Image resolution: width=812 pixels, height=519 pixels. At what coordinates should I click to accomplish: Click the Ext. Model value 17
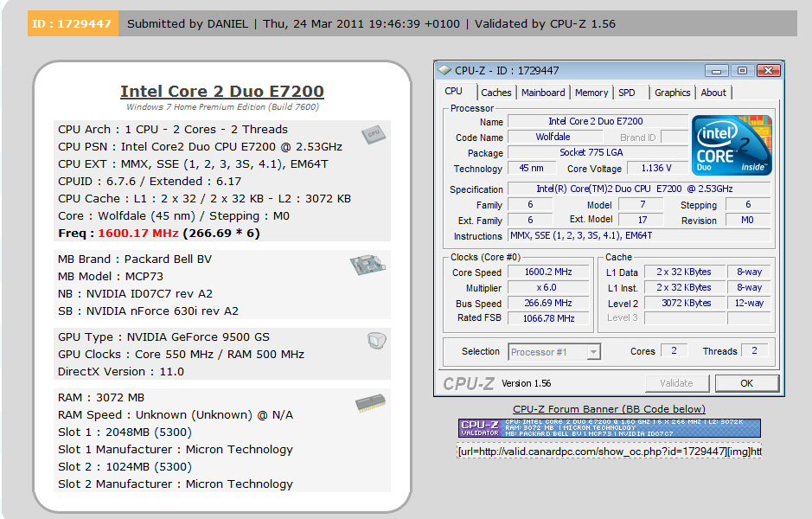pos(641,220)
